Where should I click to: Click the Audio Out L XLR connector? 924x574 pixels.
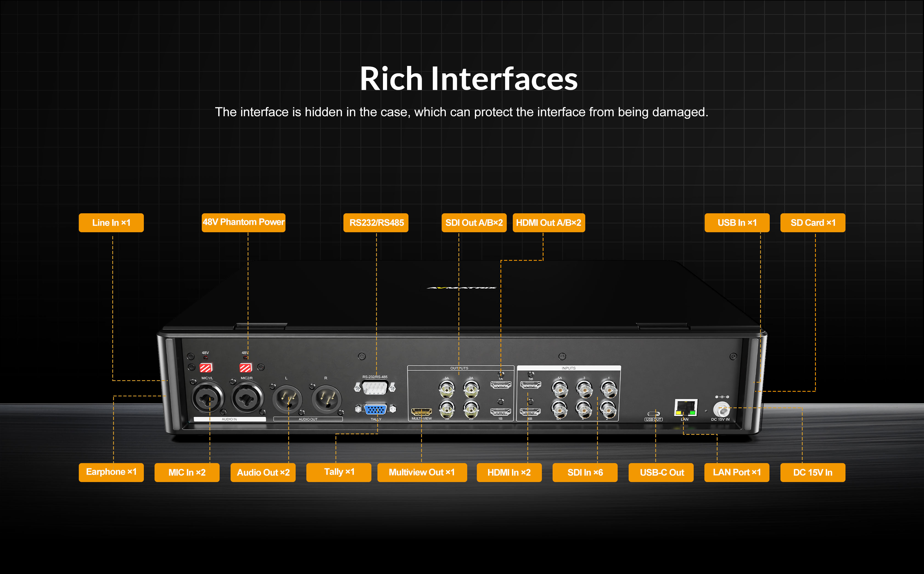click(287, 400)
